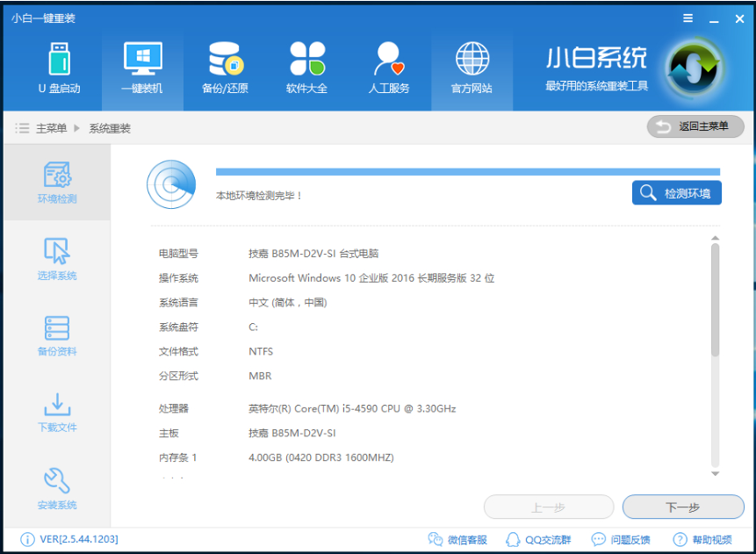
Task: Go to the 备份资料 backup step
Action: [x=56, y=335]
